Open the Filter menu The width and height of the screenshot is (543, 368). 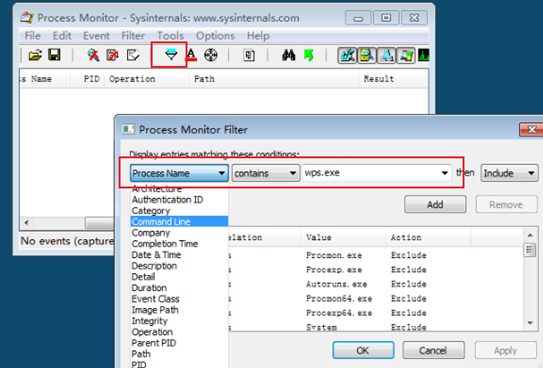click(133, 36)
